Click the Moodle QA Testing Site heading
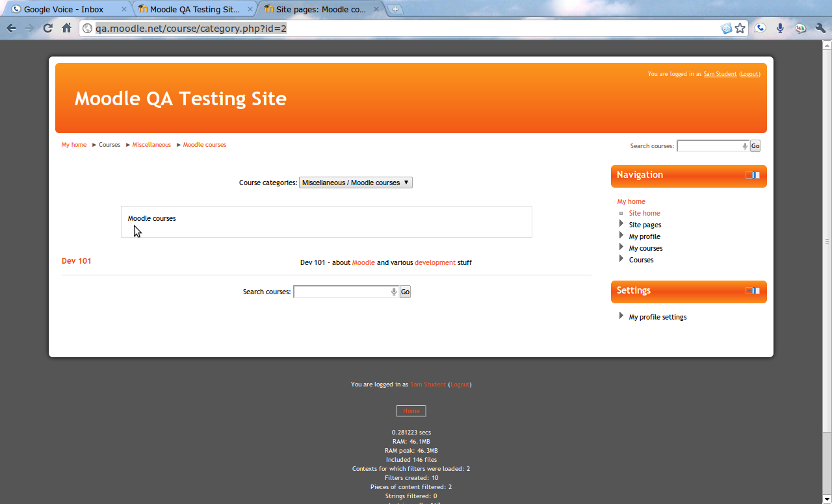 click(x=181, y=99)
